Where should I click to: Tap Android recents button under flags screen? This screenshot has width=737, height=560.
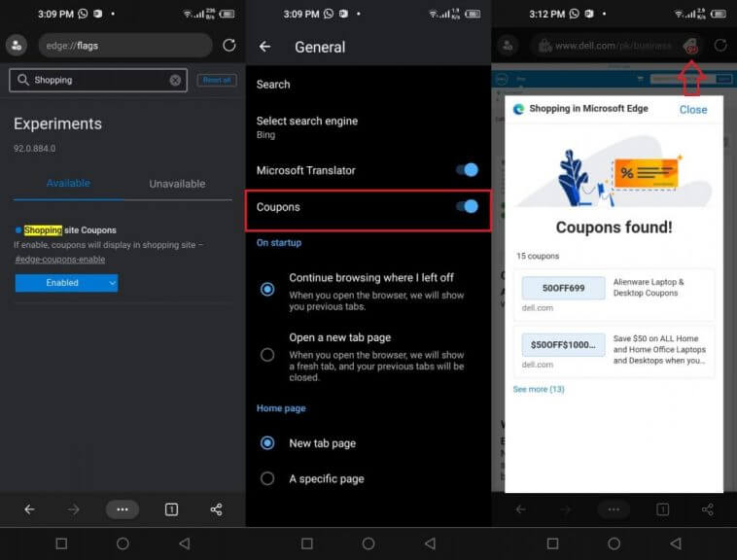point(61,543)
